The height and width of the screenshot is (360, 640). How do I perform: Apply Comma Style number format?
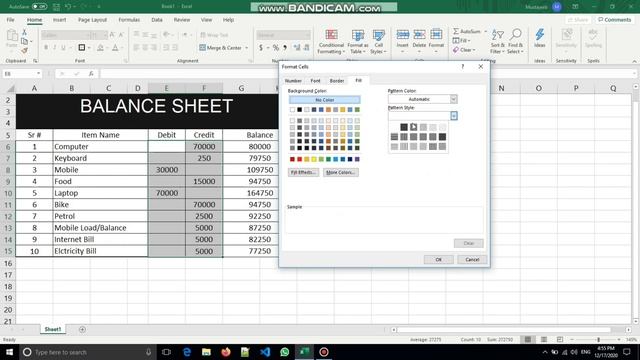(x=285, y=48)
